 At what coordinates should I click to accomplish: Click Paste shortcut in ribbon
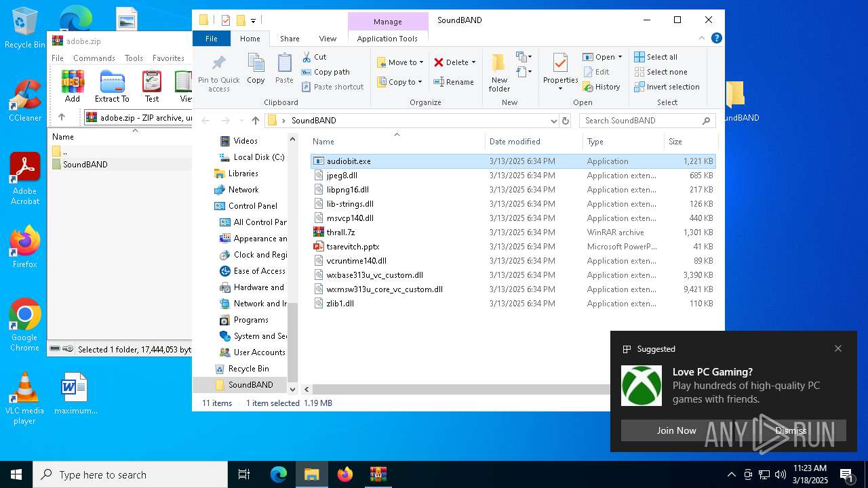[x=332, y=87]
